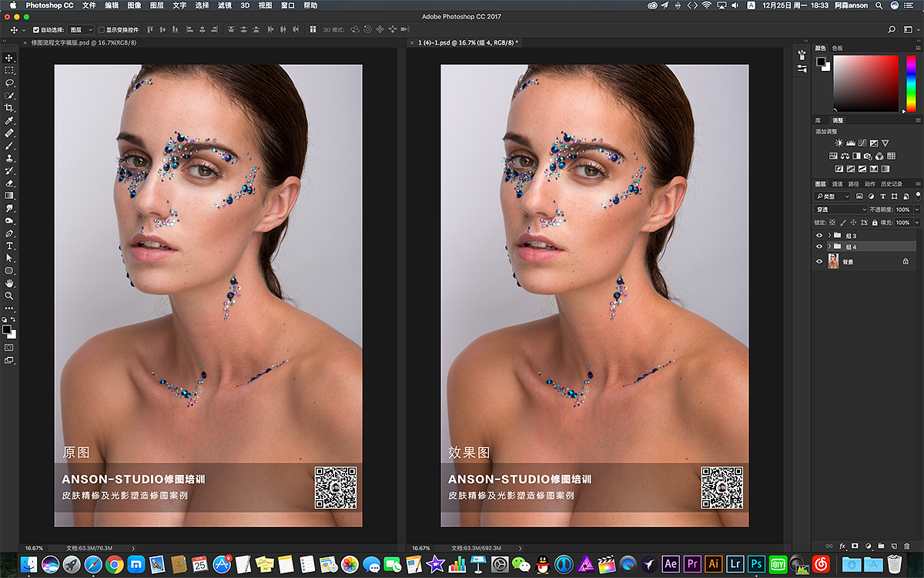The width and height of the screenshot is (924, 578).
Task: Select the Quick Selection tool
Action: tap(9, 96)
